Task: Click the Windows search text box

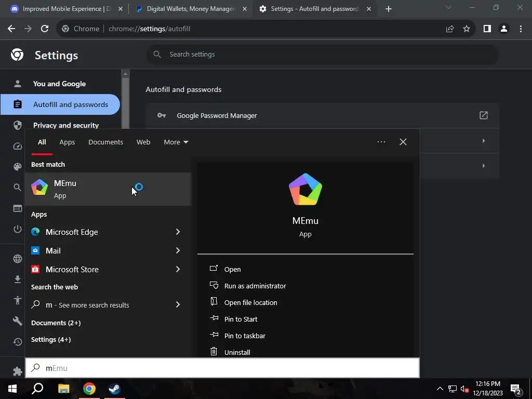Action: (x=222, y=368)
